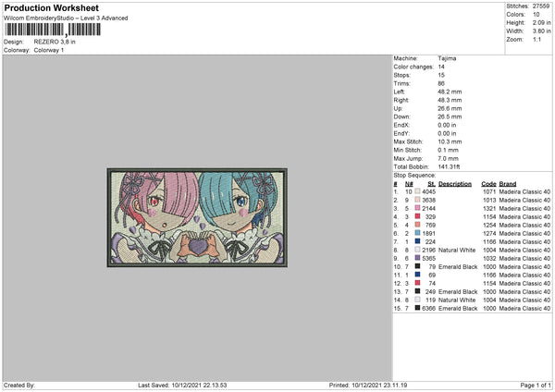Click the salmon swatch in stop row 5
The width and height of the screenshot is (555, 392).
(x=418, y=225)
